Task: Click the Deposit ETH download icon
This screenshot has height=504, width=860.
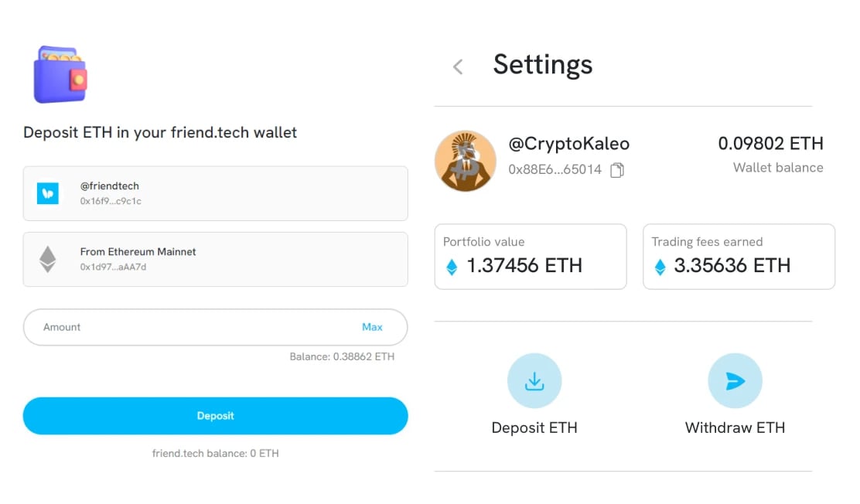Action: pyautogui.click(x=534, y=380)
